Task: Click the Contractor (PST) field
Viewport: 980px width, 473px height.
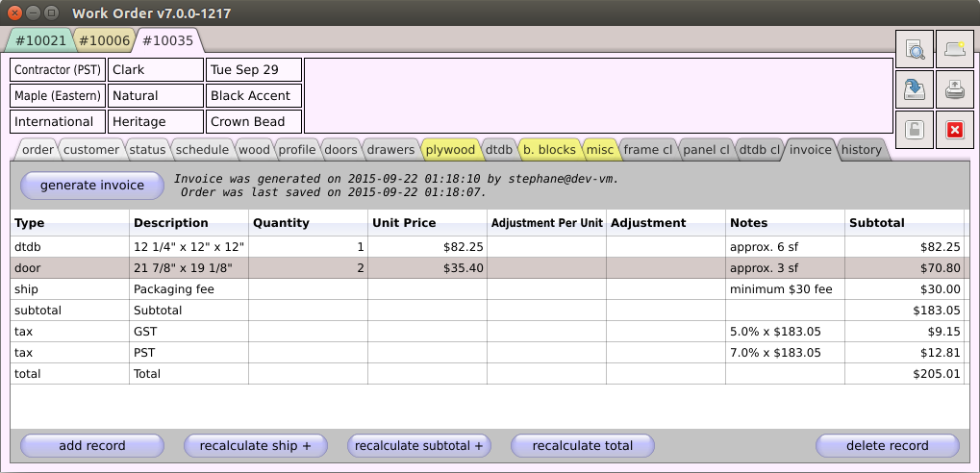Action: pyautogui.click(x=58, y=70)
